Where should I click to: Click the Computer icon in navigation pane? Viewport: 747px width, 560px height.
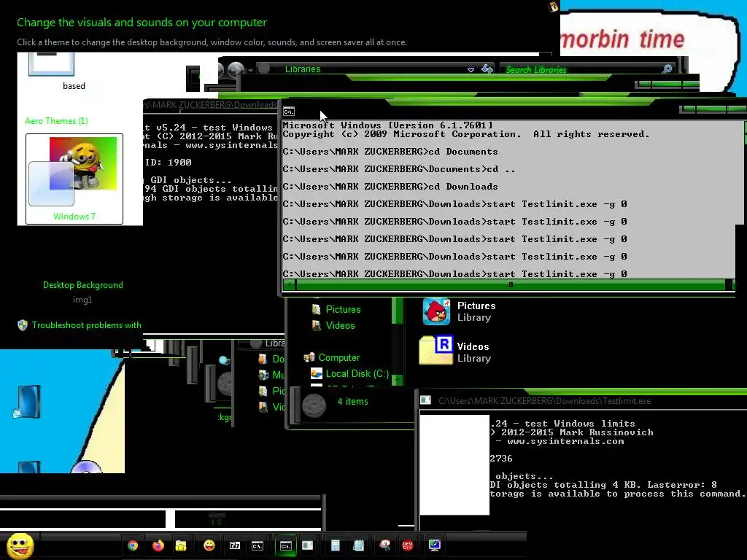[x=309, y=357]
